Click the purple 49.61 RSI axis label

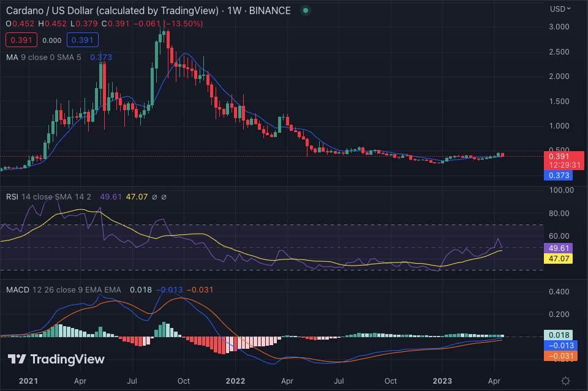[x=559, y=248]
